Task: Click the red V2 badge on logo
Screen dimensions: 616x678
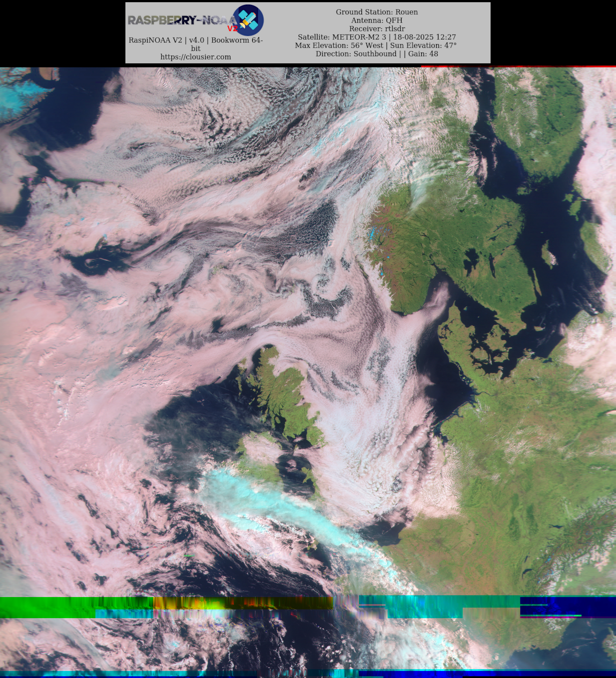Action: pos(232,28)
